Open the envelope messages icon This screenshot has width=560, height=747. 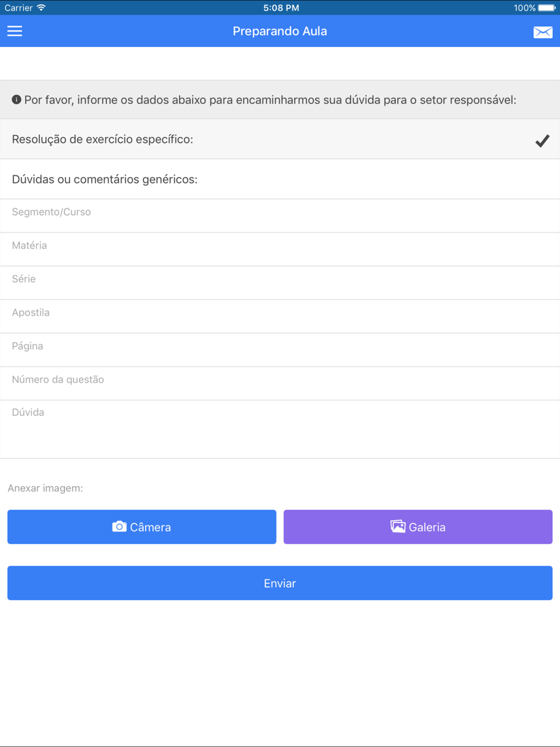tap(543, 32)
